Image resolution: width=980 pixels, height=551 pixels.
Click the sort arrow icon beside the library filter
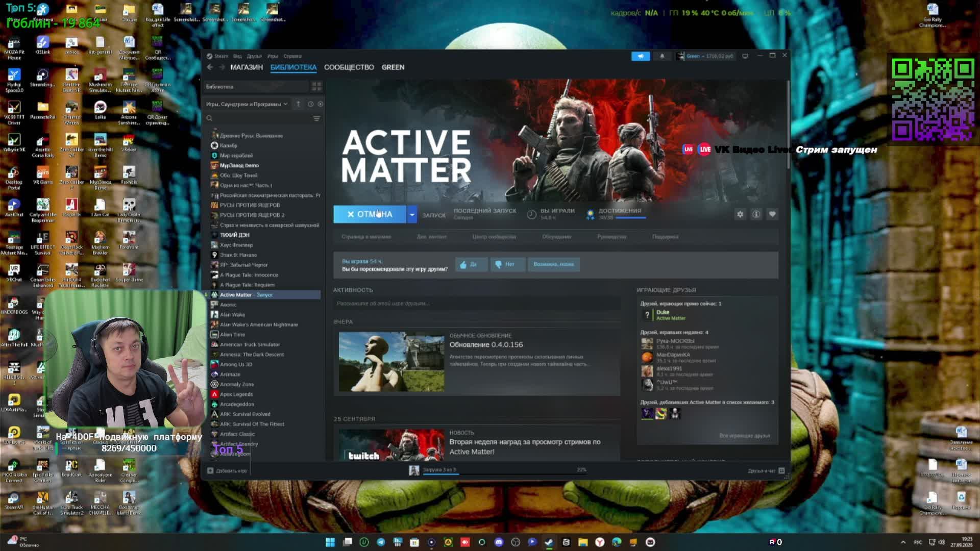pos(299,104)
